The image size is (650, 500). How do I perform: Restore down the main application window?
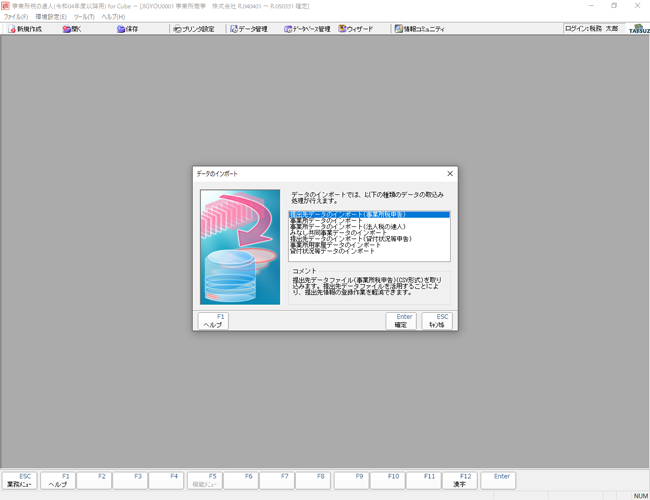click(x=614, y=6)
